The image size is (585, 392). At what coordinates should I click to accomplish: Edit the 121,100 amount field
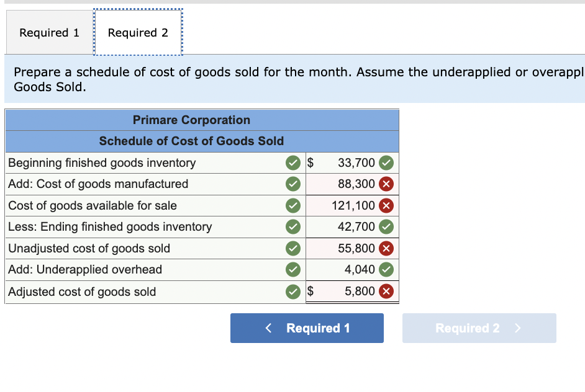[x=352, y=206]
